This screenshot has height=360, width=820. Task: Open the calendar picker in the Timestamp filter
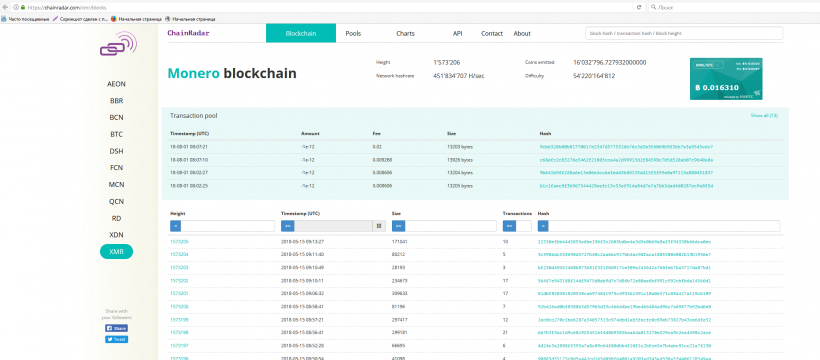pos(378,226)
